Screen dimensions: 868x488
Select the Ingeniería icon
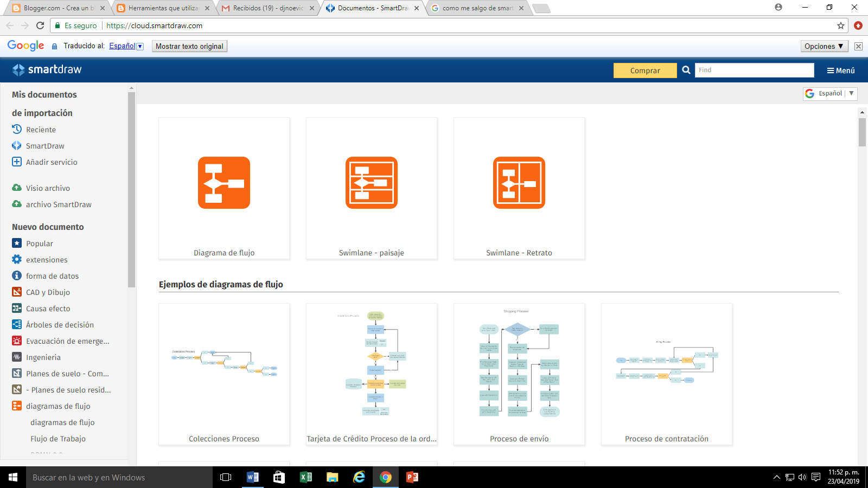17,357
